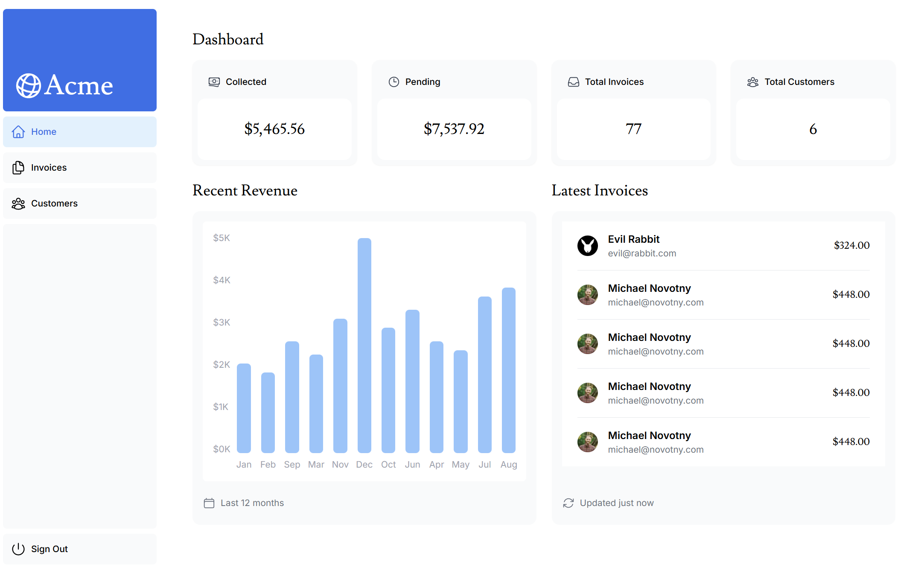Click the Acme logo text
924x573 pixels.
tap(79, 85)
